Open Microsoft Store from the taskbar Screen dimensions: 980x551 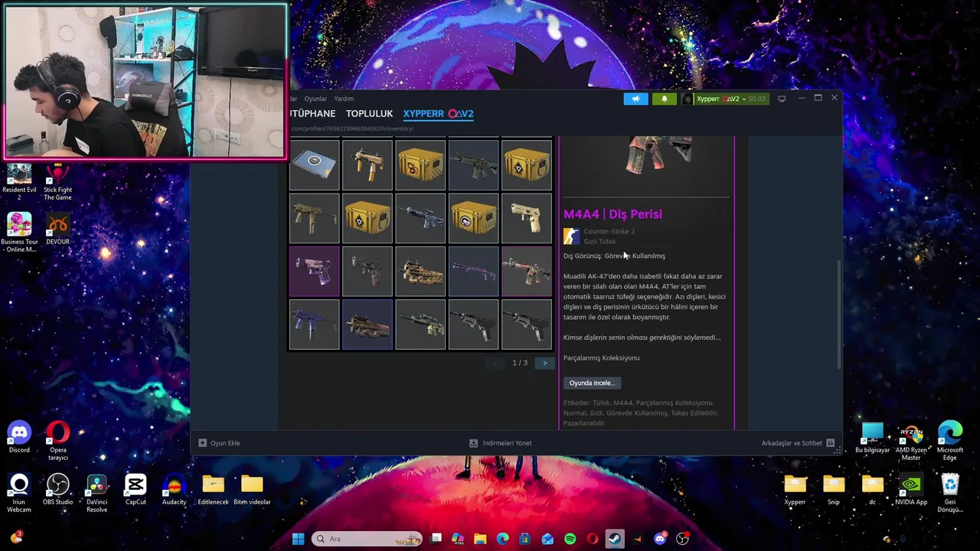[x=525, y=539]
